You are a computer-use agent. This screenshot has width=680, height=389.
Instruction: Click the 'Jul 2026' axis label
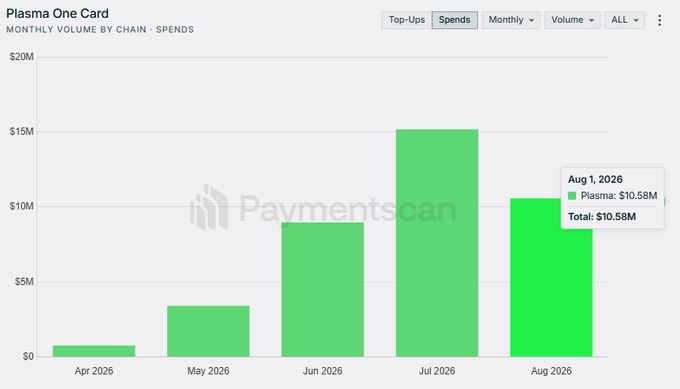(437, 371)
